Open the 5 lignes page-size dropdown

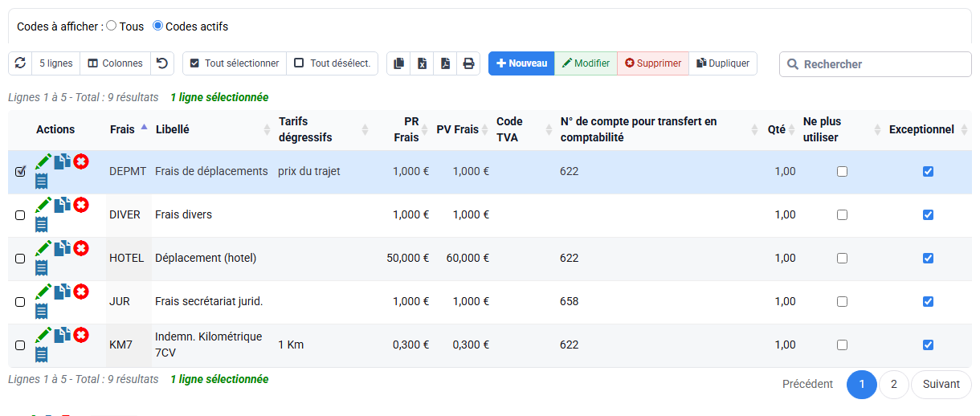(x=55, y=63)
